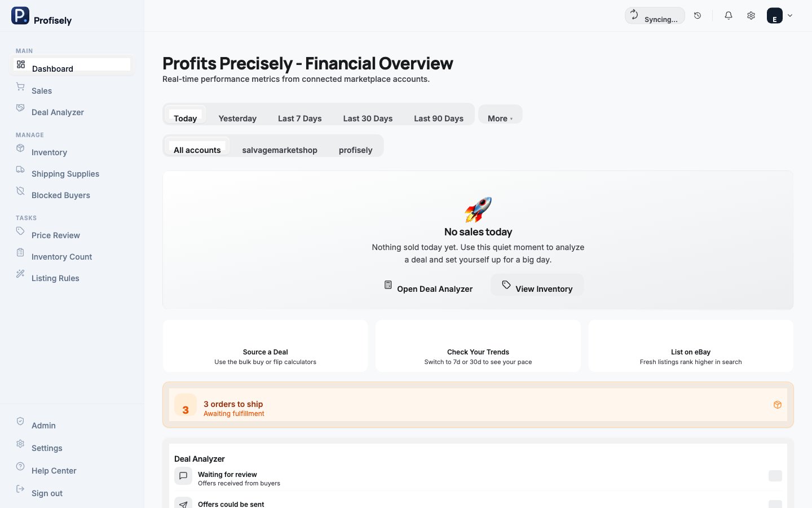Click the orange package icon on orders banner
This screenshot has height=508, width=812.
coord(778,405)
